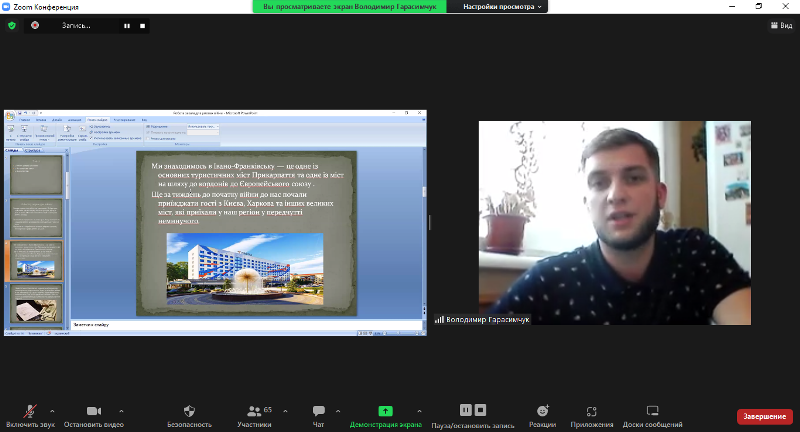This screenshot has width=800, height=432.
Task: Click spell check icon in PowerPoint status bar
Action: pos(49,333)
